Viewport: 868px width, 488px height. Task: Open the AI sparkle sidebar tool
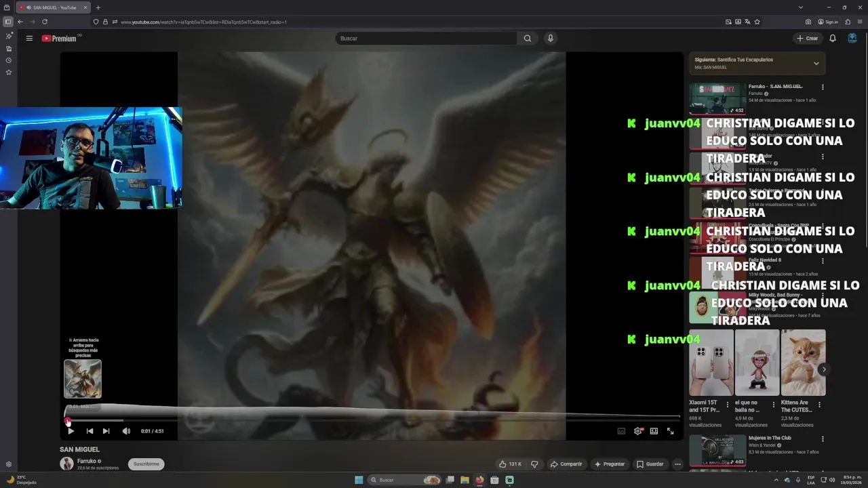[x=9, y=36]
